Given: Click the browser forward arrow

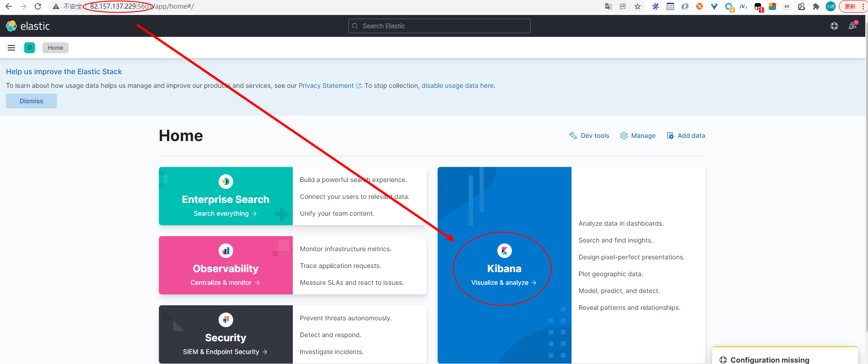Looking at the screenshot, I should pos(23,6).
